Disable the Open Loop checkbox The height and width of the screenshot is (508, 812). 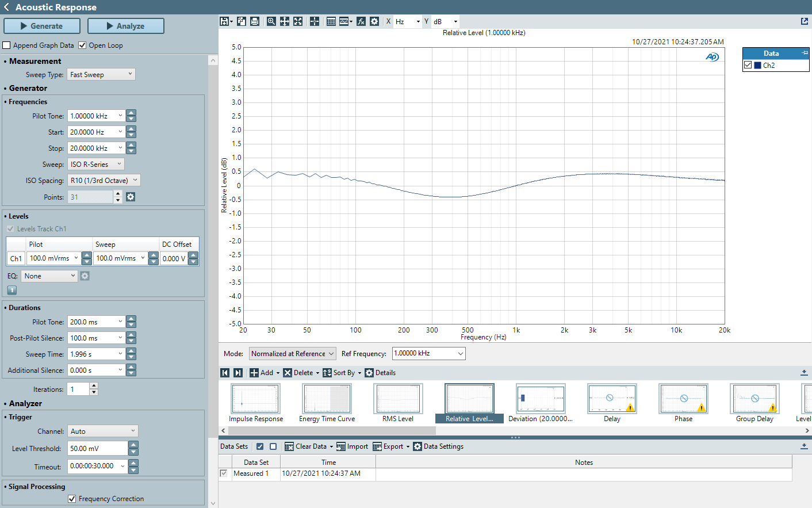tap(82, 45)
